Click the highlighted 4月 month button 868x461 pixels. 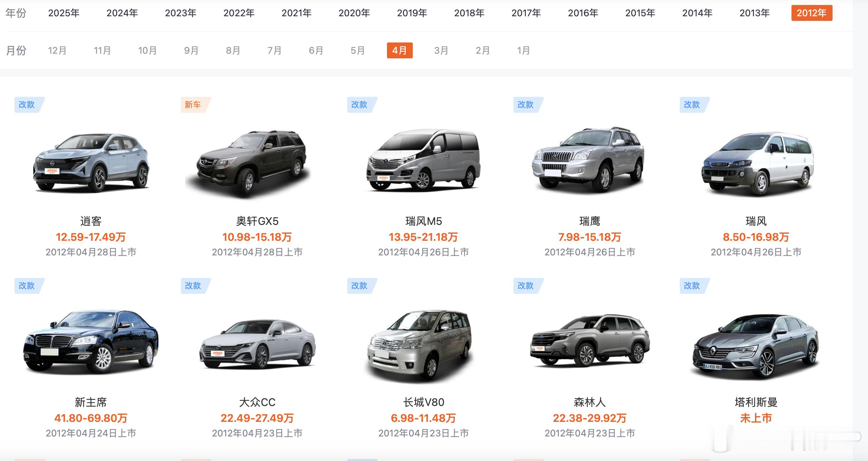tap(400, 51)
